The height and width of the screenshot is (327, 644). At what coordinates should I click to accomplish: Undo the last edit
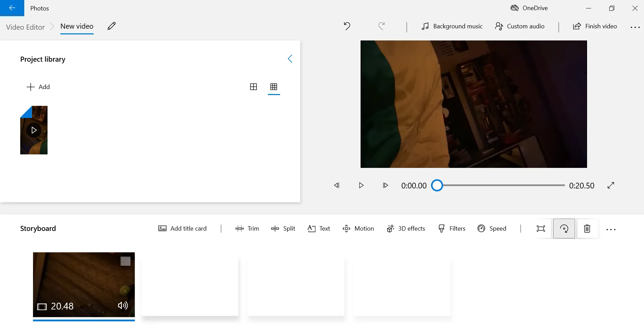click(x=347, y=26)
